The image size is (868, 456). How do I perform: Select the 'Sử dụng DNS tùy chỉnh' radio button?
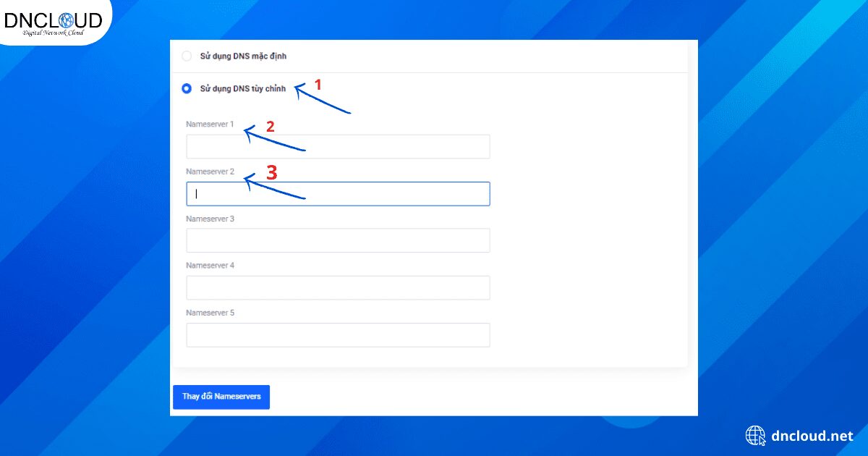187,88
